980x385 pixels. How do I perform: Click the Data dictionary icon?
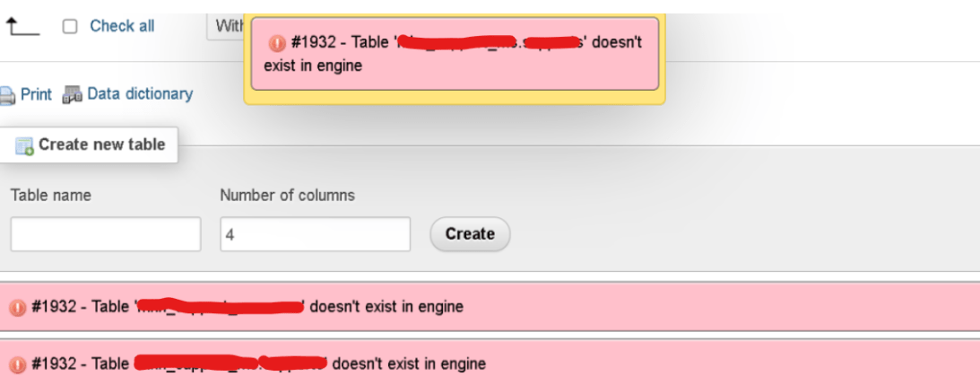[73, 94]
